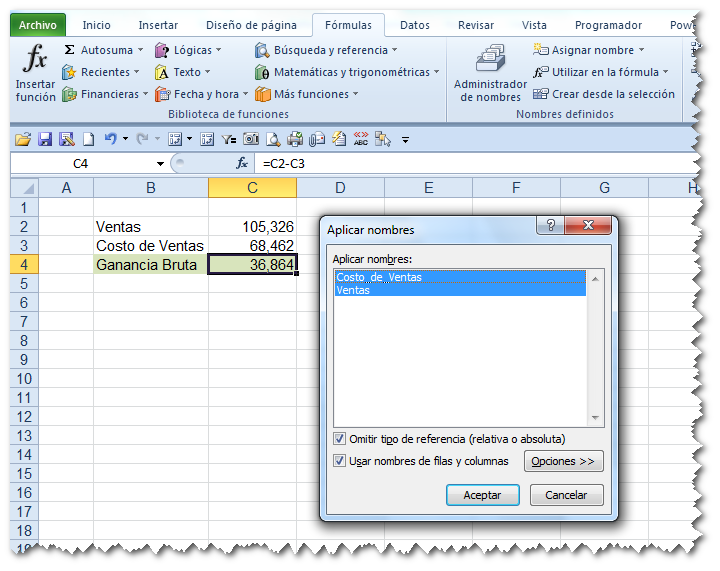Screen dimensions: 720x571
Task: Click names list scrollbar down arrow
Action: (595, 417)
